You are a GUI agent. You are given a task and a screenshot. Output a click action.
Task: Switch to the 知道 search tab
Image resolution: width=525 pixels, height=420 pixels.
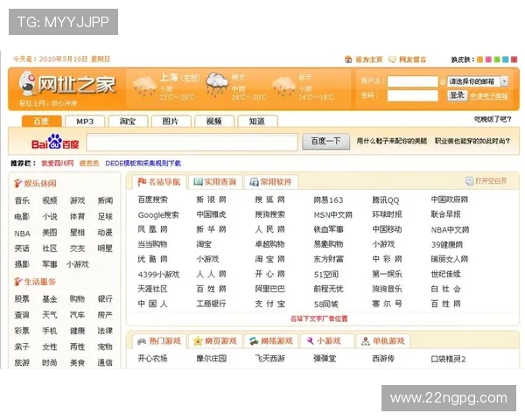(x=257, y=122)
